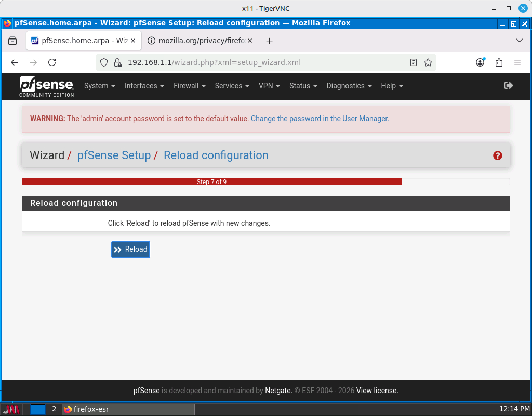532x416 pixels.
Task: Click the pfSense logo in navbar
Action: pos(47,86)
